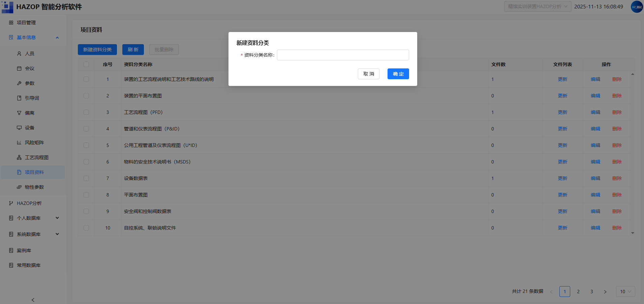644x304 pixels.
Task: Click the 工艺流程图 hierarchy icon
Action: coord(19,157)
